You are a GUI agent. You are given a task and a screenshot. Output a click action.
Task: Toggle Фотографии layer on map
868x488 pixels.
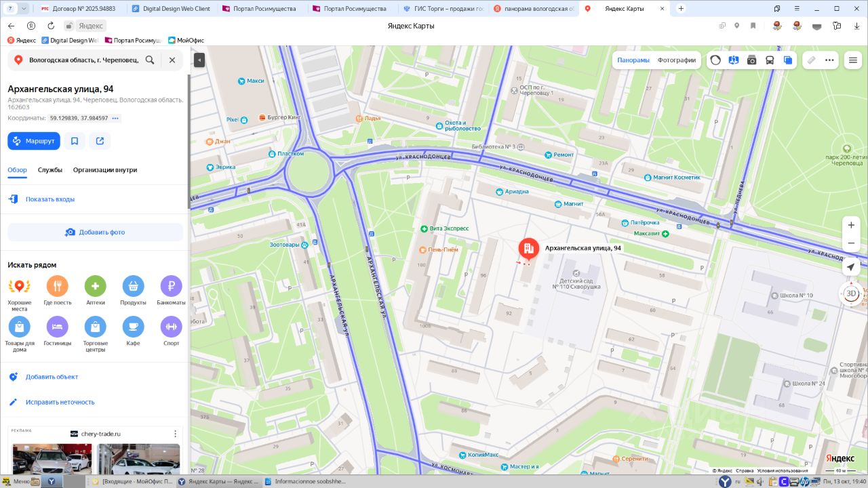pyautogui.click(x=677, y=60)
